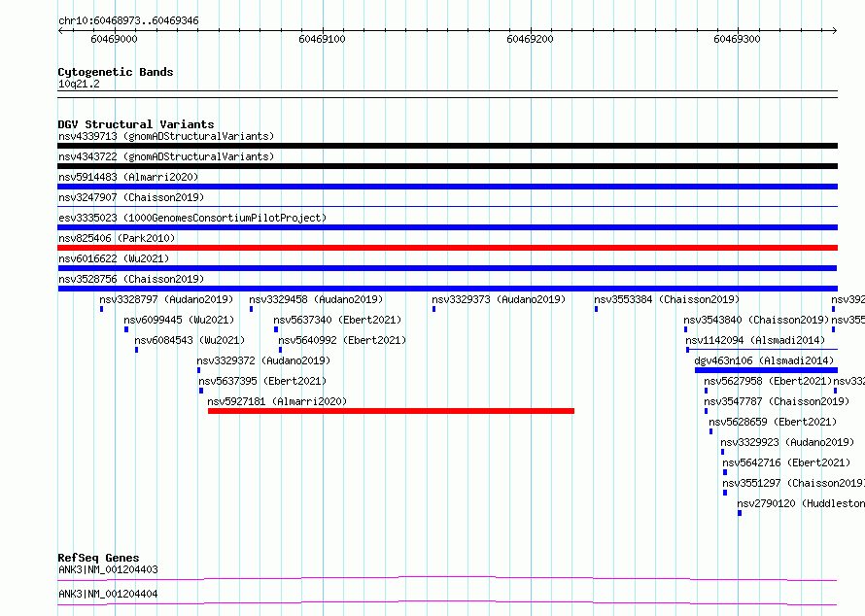
Task: Click the ANK3|NM_001204403 gene label
Action: [x=108, y=569]
